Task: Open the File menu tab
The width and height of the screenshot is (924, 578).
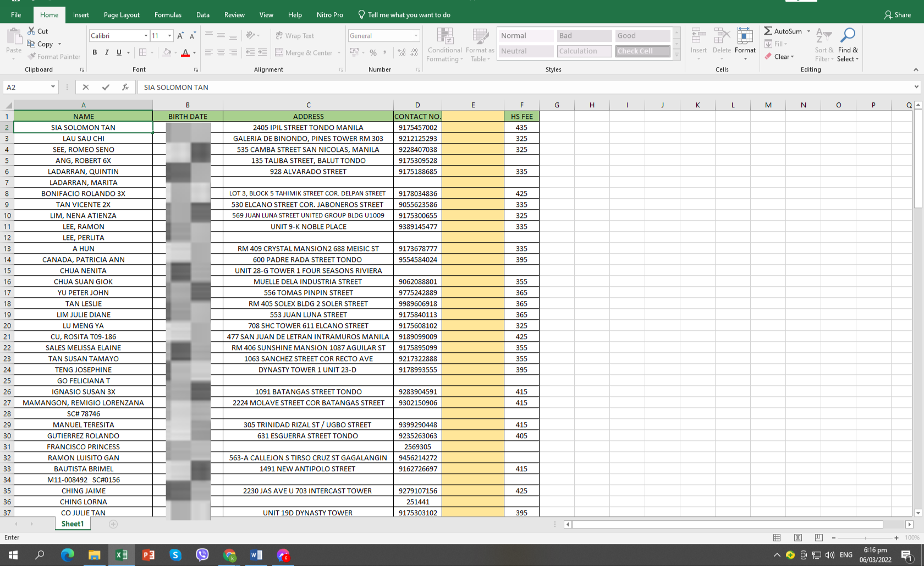Action: (x=16, y=15)
